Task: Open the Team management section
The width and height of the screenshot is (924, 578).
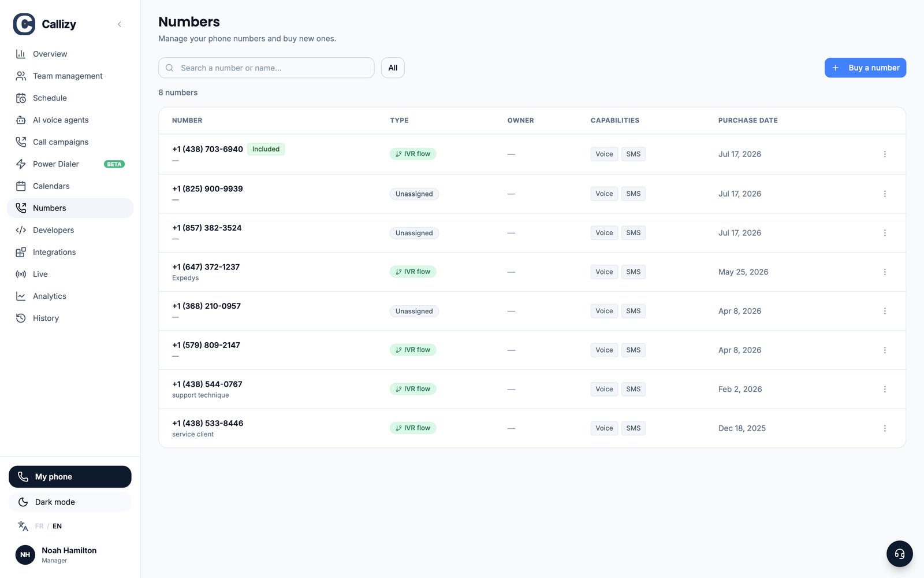Action: tap(70, 76)
